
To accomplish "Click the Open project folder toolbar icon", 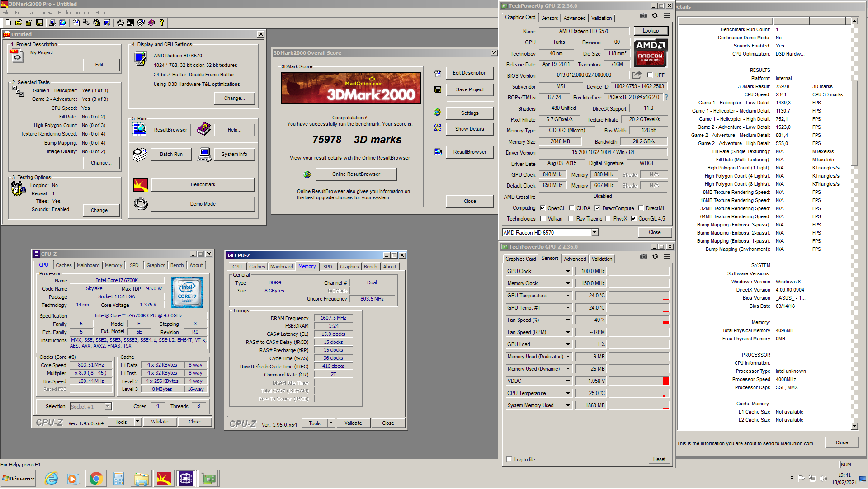I will 19,23.
